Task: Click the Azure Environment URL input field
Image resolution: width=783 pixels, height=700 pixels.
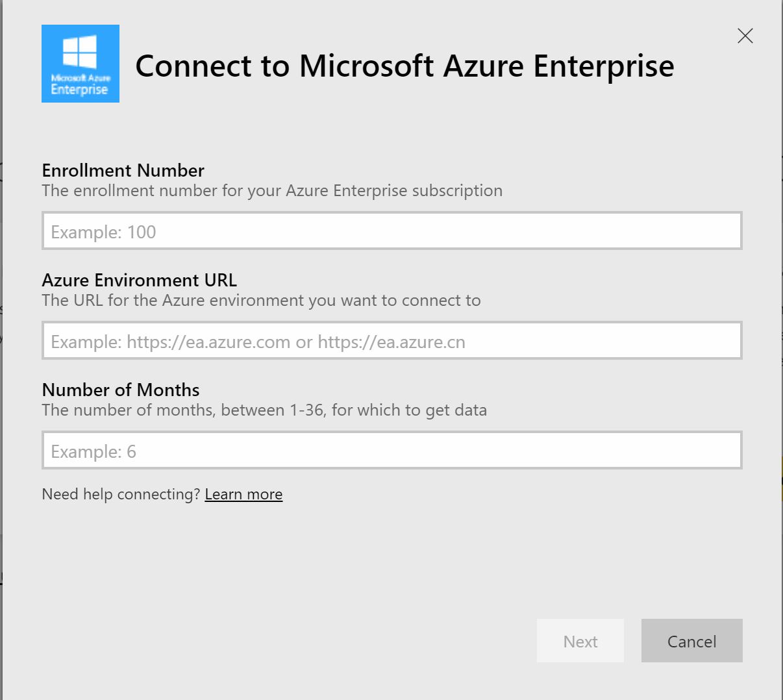Action: point(391,340)
